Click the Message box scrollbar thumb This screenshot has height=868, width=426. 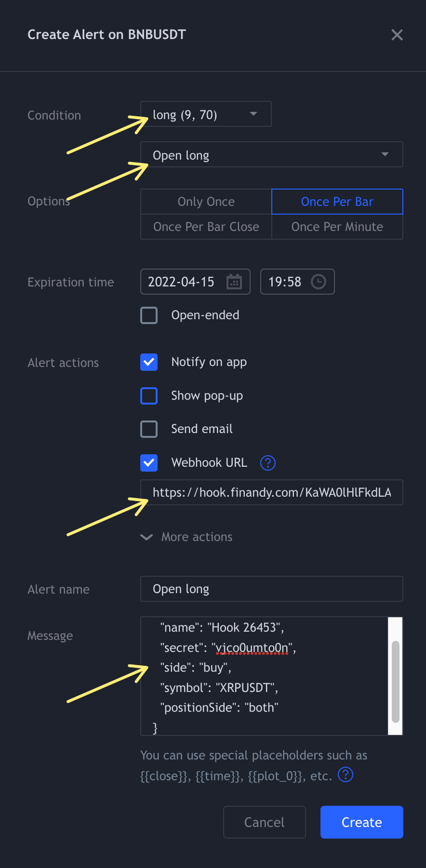click(x=396, y=682)
